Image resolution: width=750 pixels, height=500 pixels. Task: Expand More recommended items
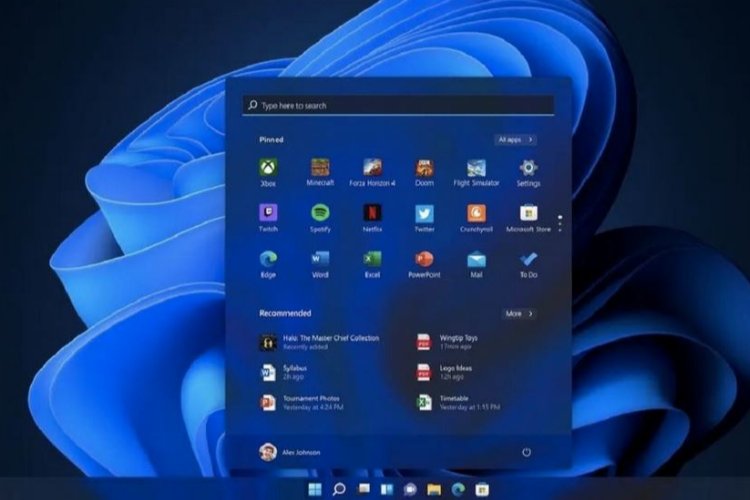(x=519, y=314)
